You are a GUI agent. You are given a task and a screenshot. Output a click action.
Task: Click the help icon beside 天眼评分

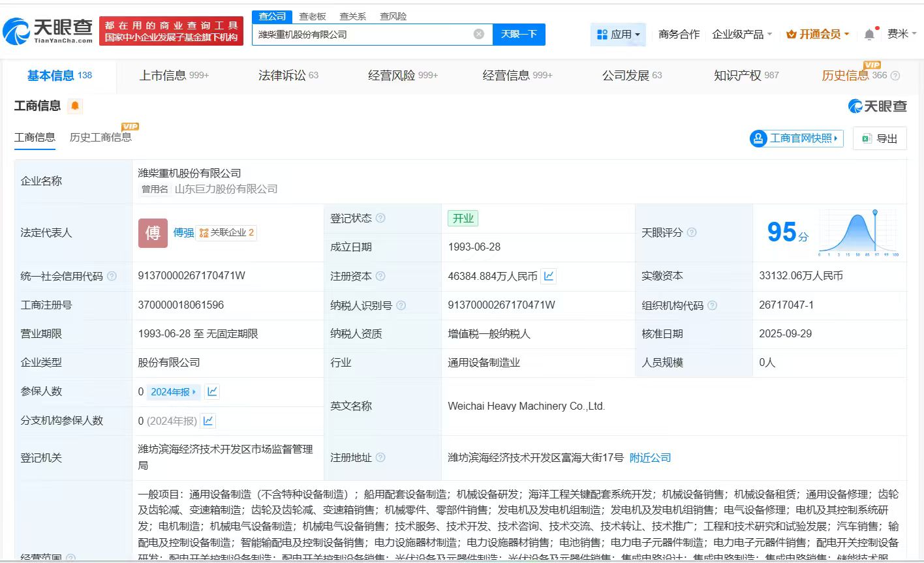[692, 233]
